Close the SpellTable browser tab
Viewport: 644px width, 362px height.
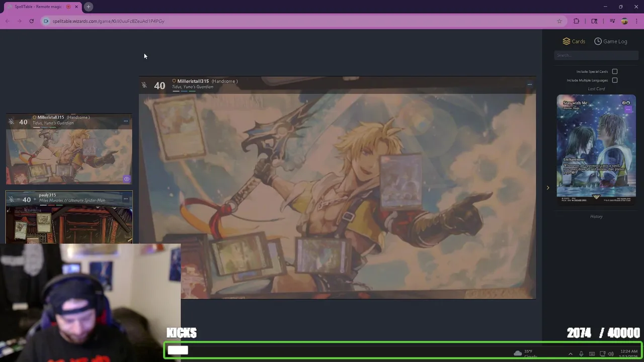(76, 7)
